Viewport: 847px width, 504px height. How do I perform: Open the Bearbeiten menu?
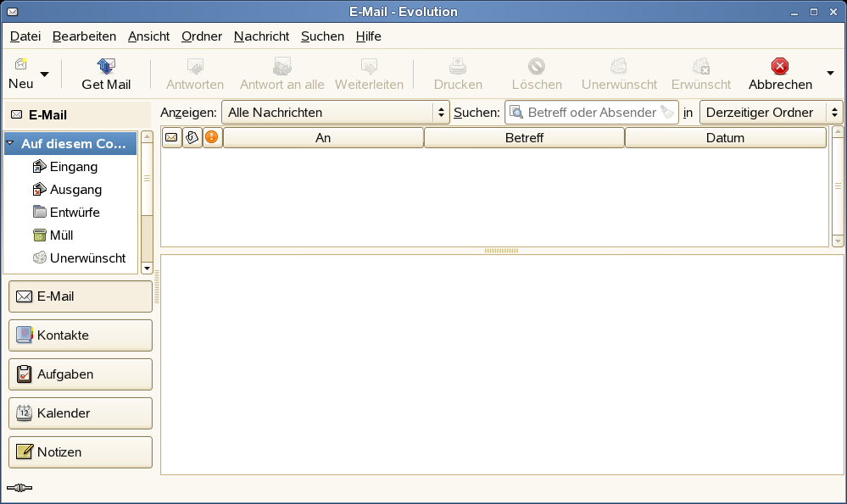click(84, 36)
